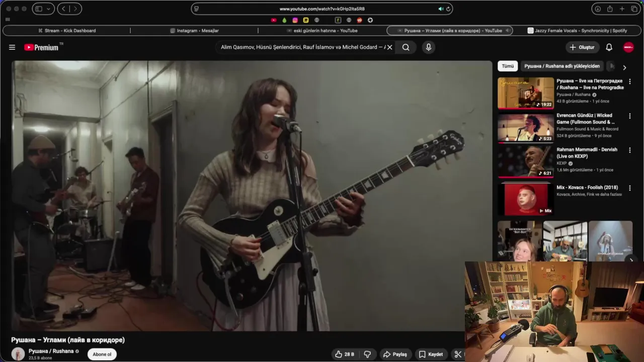Open options for Dervish KEXP video

click(629, 150)
